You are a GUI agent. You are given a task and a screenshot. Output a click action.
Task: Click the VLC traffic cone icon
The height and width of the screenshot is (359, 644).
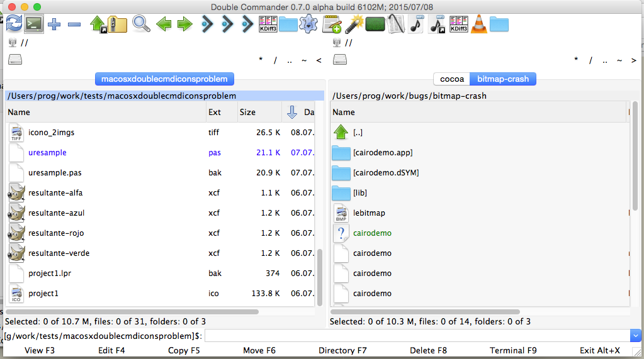click(478, 25)
